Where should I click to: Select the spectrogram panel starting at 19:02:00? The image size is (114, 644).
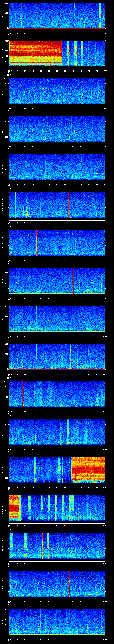(57, 53)
